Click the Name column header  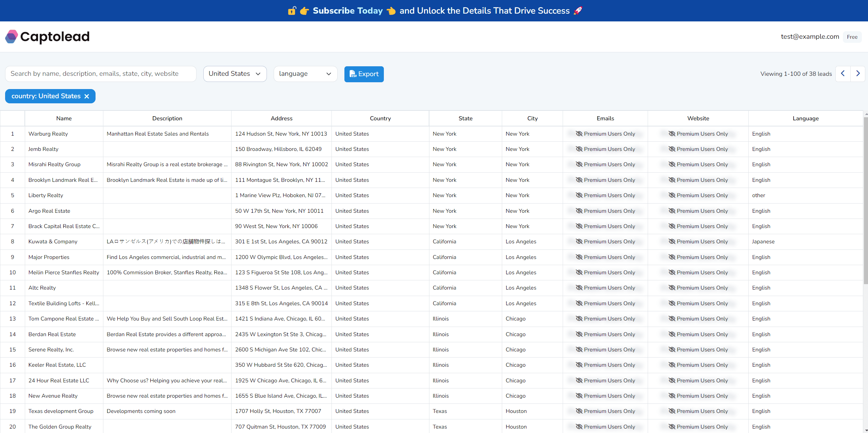point(64,118)
